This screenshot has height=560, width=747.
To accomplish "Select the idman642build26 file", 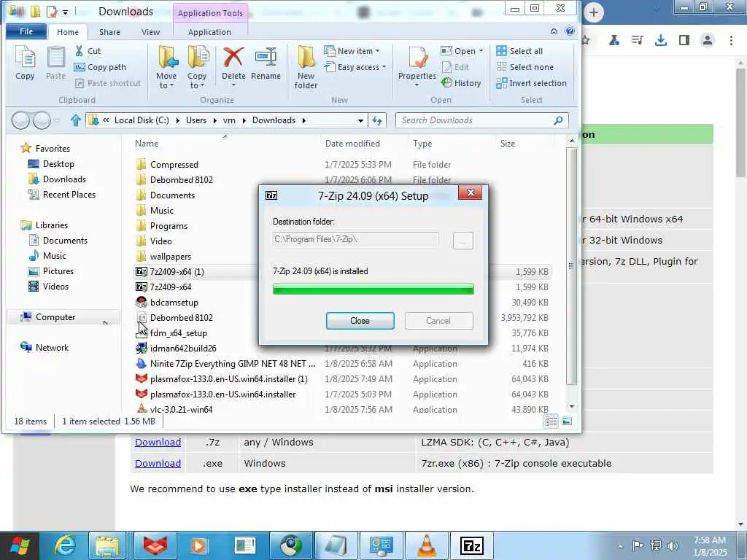I will pos(183,348).
